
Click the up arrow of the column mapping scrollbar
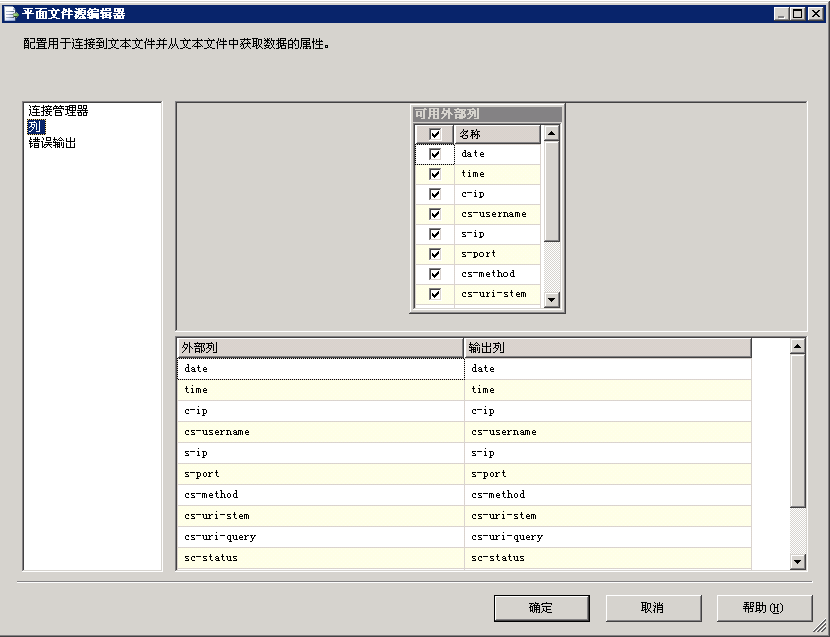tap(797, 346)
